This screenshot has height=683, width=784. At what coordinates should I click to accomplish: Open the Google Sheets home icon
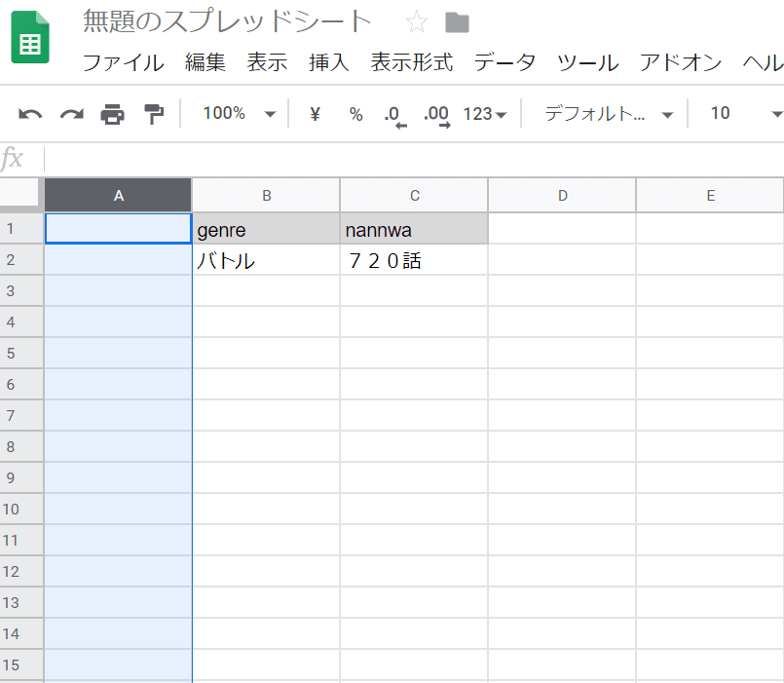30,38
